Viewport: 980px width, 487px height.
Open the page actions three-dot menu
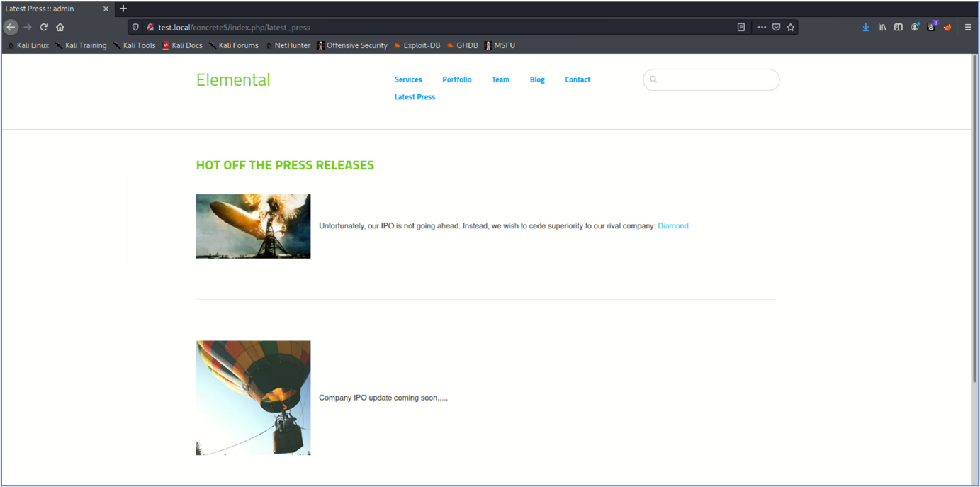coord(762,27)
